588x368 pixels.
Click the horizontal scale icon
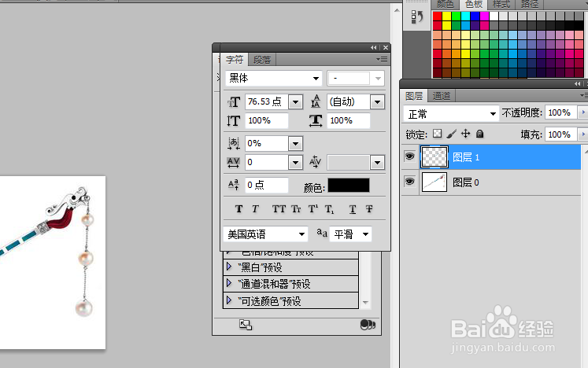point(316,120)
